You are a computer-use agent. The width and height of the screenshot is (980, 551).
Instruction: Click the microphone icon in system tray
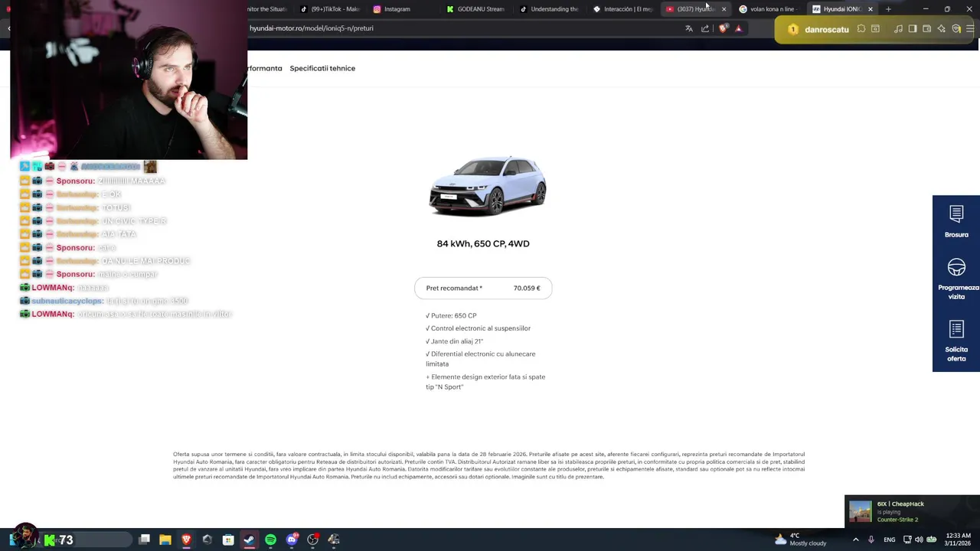pos(871,540)
